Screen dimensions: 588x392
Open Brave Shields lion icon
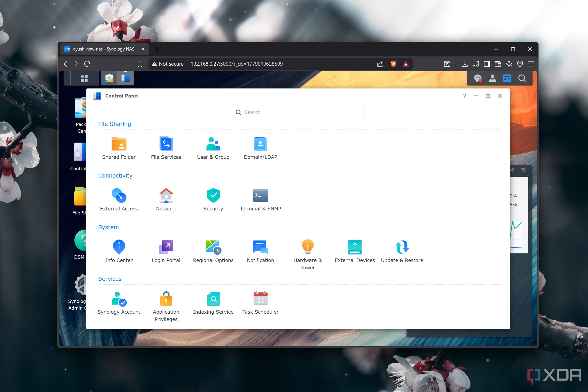click(393, 64)
